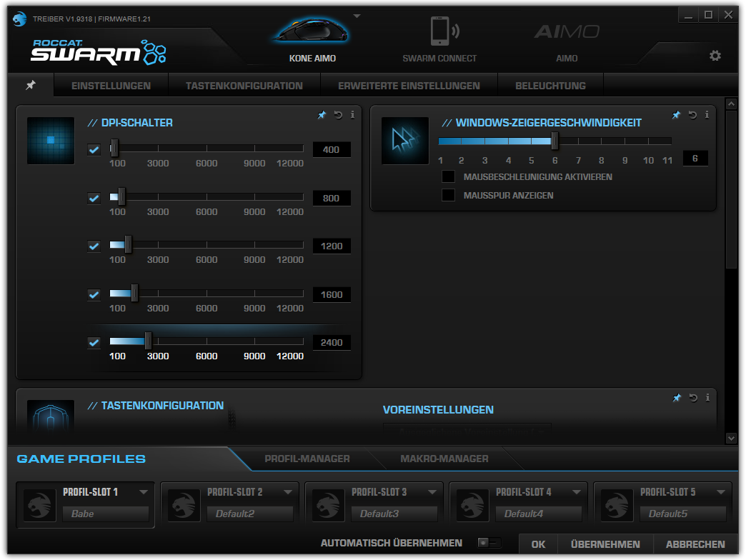The height and width of the screenshot is (560, 746).
Task: Open the dropdown arrow above KONE AIMO
Action: tap(355, 15)
